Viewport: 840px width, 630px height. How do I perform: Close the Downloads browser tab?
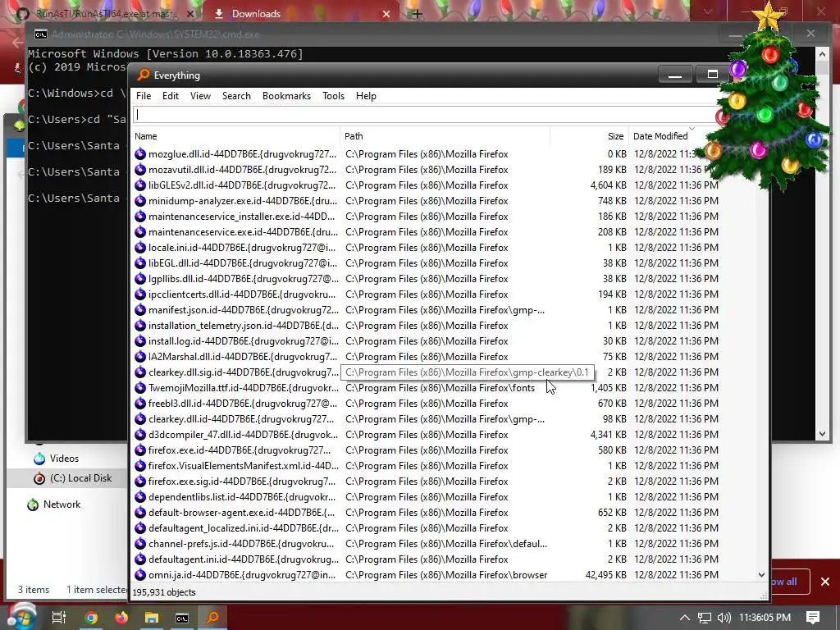[x=386, y=14]
